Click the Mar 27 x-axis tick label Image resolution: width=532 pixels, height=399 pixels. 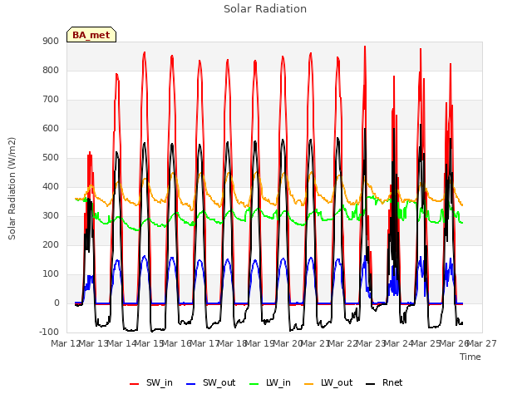point(482,343)
